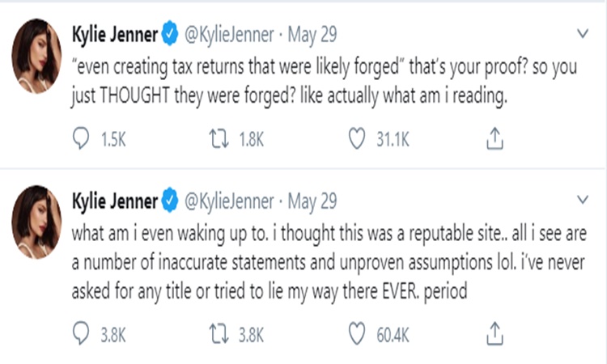The image size is (607, 364).
Task: Visit @KylieJenner handle in second tweet
Action: (227, 200)
